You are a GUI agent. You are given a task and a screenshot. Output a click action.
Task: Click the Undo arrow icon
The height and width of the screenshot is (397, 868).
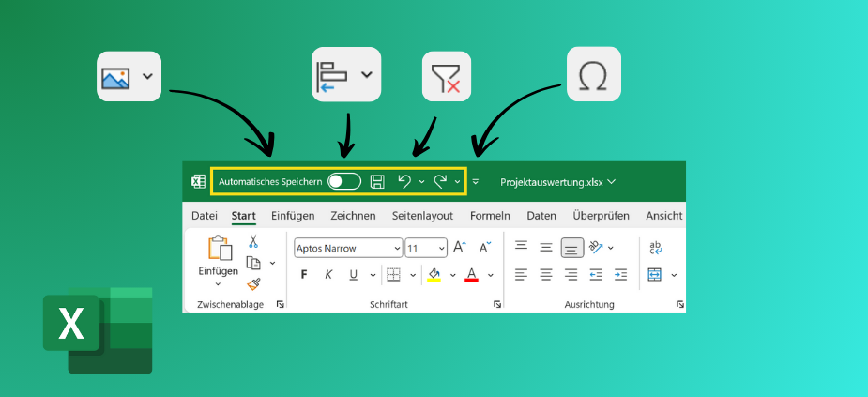(404, 181)
